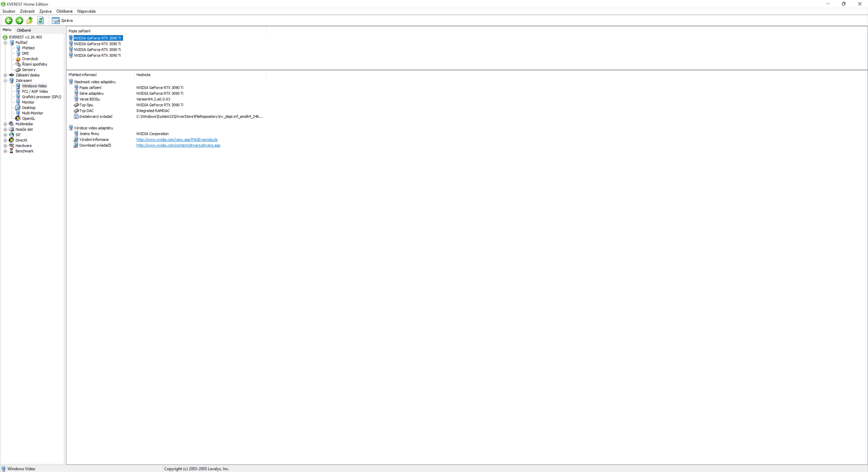The image size is (868, 472).
Task: Click the green Back arrow toolbar icon
Action: 9,21
